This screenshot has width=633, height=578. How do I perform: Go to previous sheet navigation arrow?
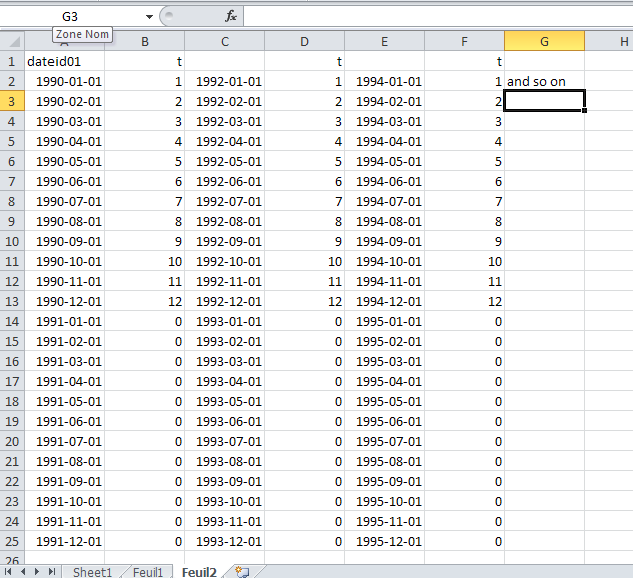pos(23,572)
